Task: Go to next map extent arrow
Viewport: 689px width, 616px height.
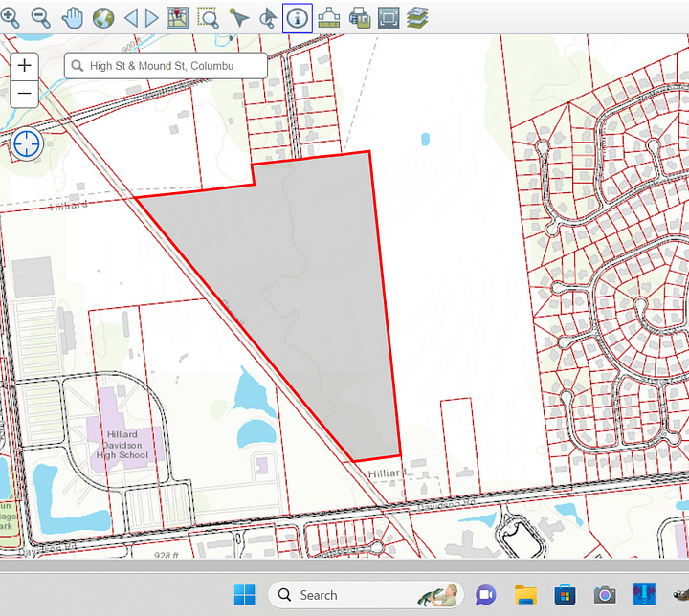Action: pyautogui.click(x=152, y=16)
